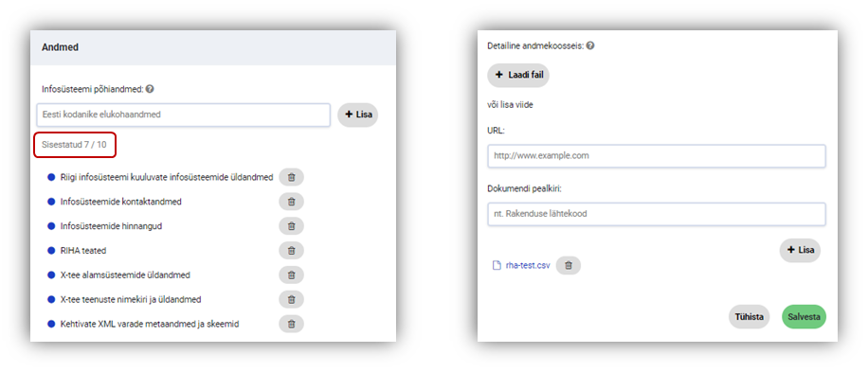Screen dimensions: 868x372
Task: Delete the rha-test.csv file
Action: click(x=568, y=265)
